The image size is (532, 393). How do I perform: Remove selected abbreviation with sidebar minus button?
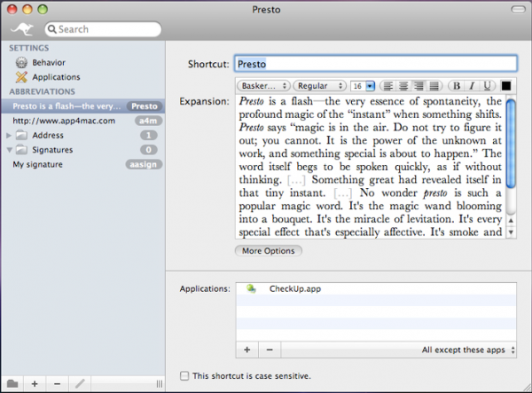[57, 383]
